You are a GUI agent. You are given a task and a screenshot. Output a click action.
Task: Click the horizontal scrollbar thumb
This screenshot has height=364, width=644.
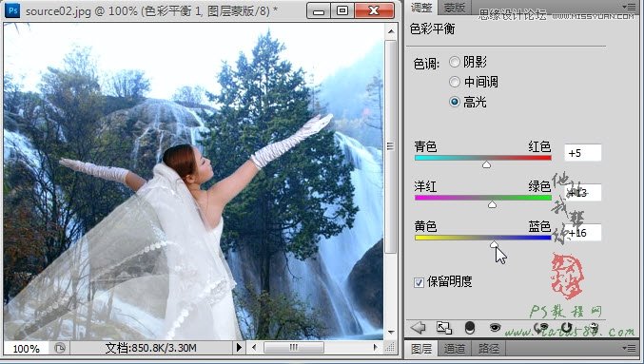click(294, 348)
